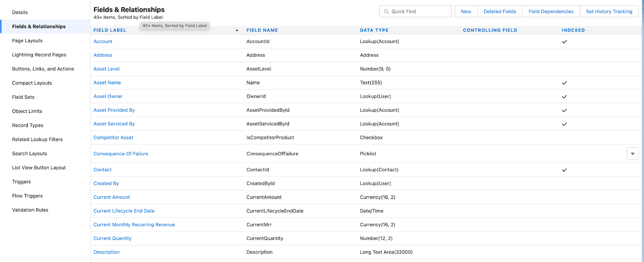Click the indexed checkmark for Account row
Screen dimensions: 644x262
564,42
